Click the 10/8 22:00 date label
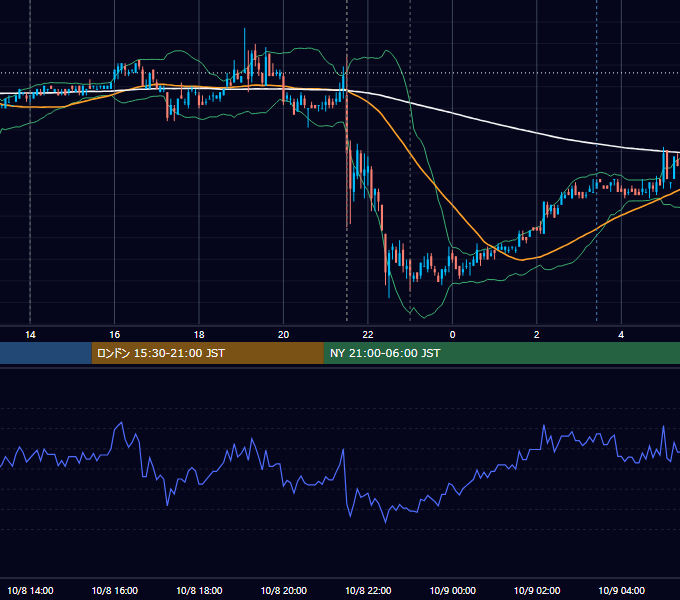680x600 pixels. pos(368,590)
